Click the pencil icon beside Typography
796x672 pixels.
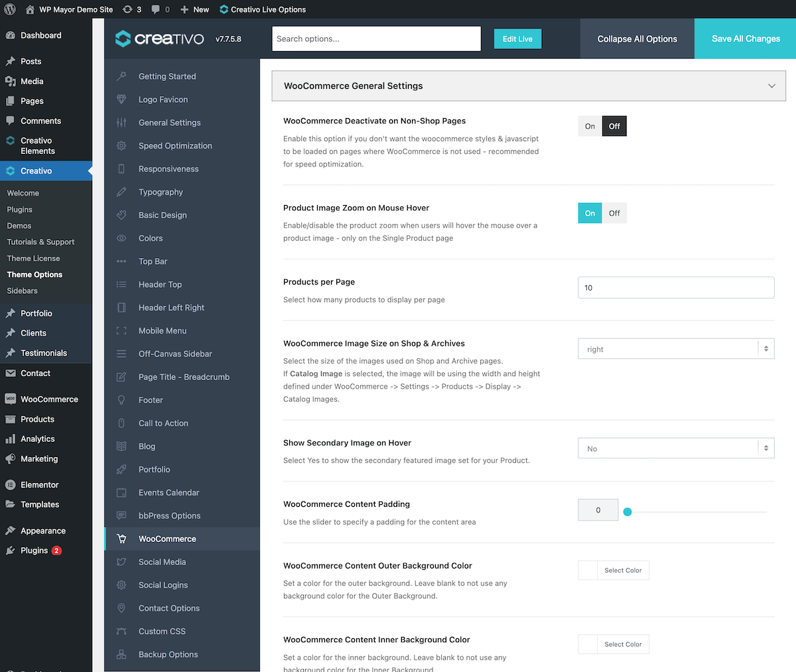(x=121, y=192)
